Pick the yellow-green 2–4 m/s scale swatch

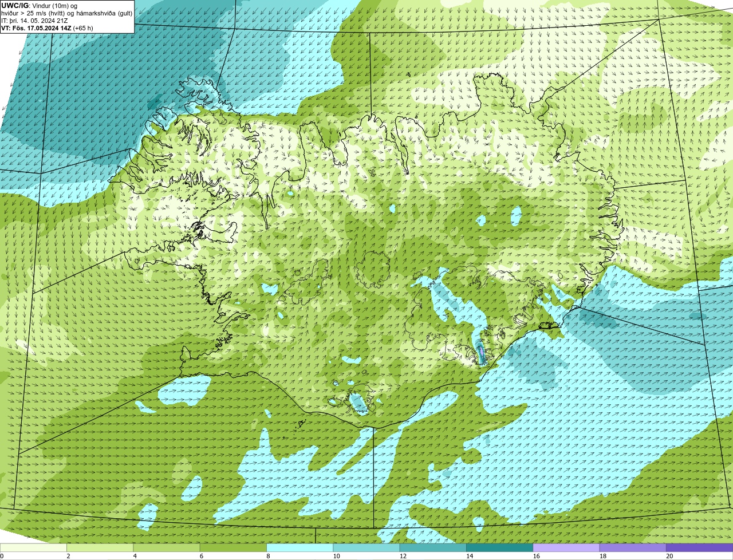[x=100, y=547]
